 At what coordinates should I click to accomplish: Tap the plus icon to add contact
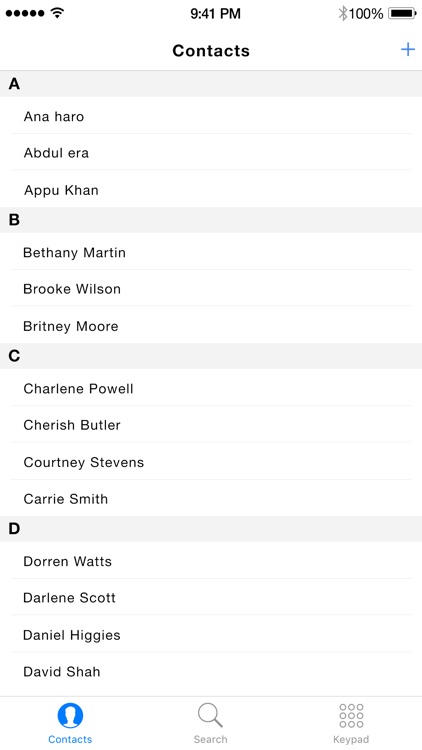pos(408,50)
